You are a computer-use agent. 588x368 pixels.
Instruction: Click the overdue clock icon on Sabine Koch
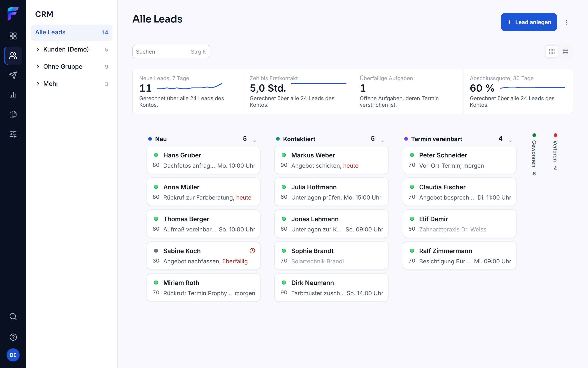252,251
